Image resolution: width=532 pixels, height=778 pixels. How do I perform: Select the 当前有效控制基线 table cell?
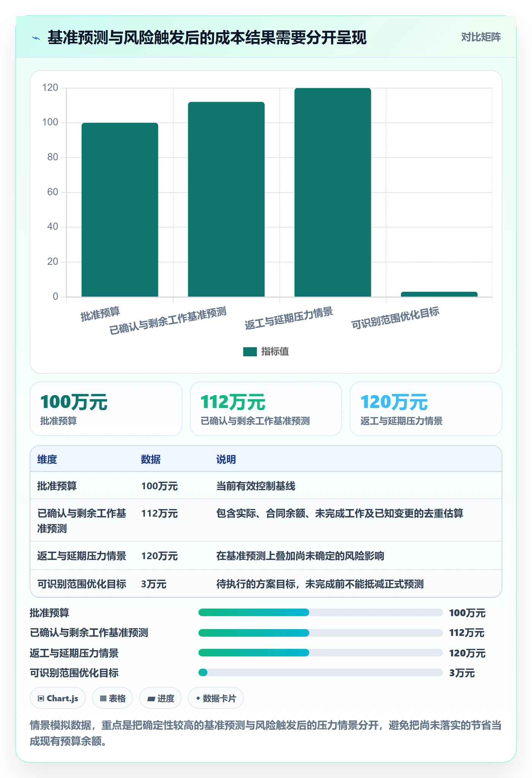click(256, 486)
